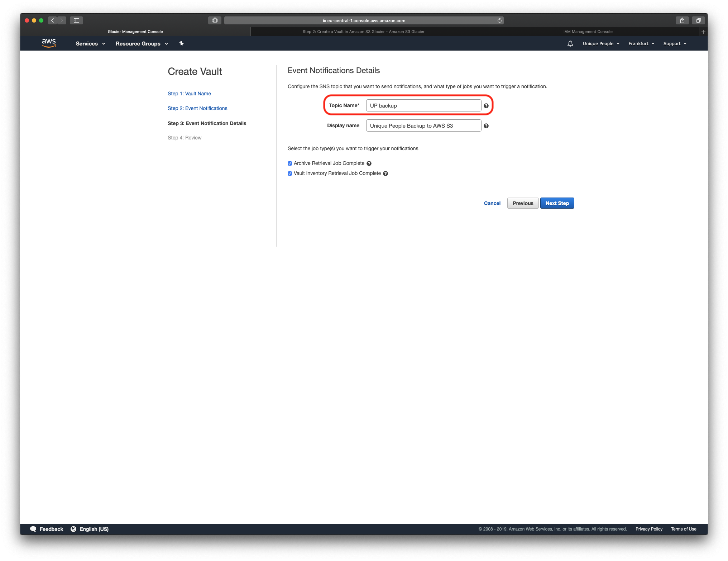Switch to Step 2 Create a Vault tab
Viewport: 728px width, 561px height.
pos(363,32)
